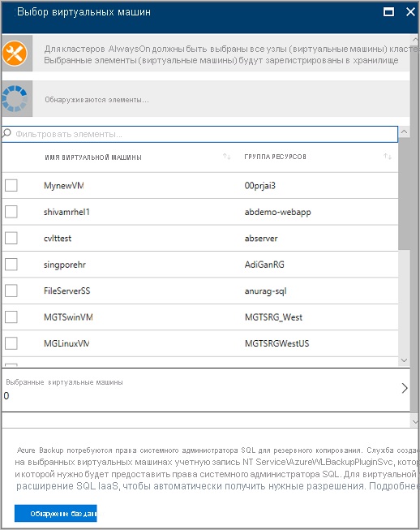Select the shivamrhel1 name cell

[x=66, y=212]
